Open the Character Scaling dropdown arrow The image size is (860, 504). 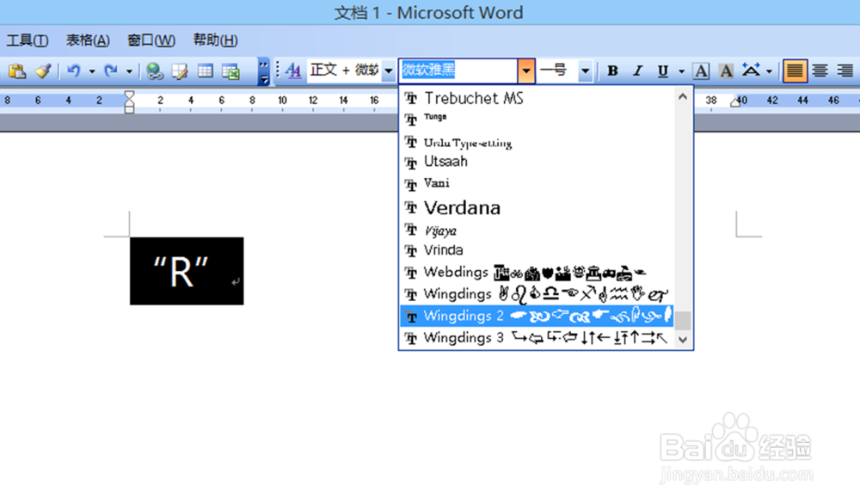(769, 71)
